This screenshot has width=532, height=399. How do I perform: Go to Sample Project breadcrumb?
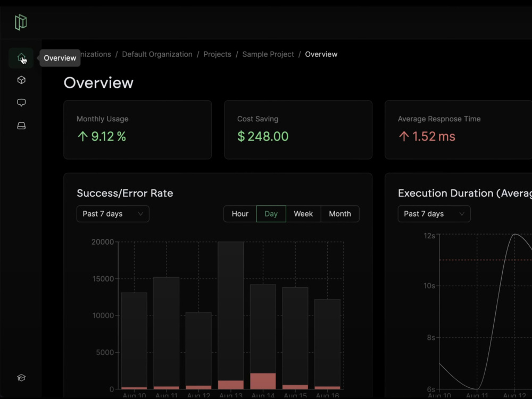(x=268, y=54)
